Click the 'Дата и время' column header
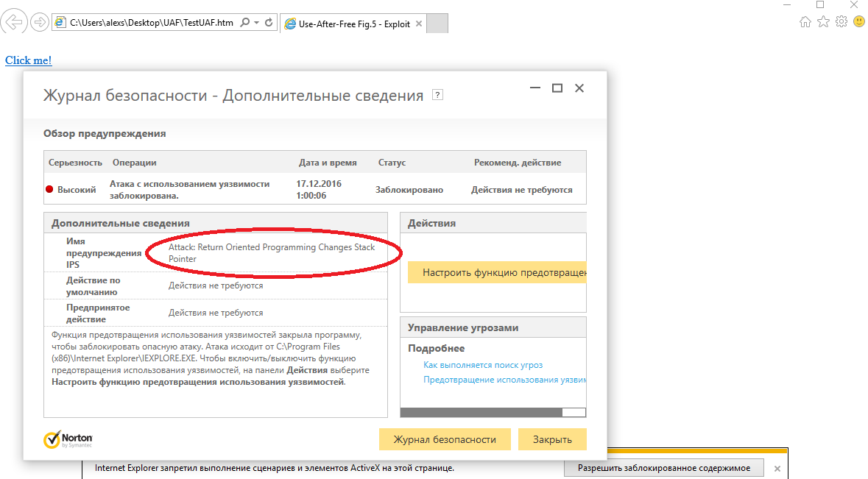 [328, 163]
